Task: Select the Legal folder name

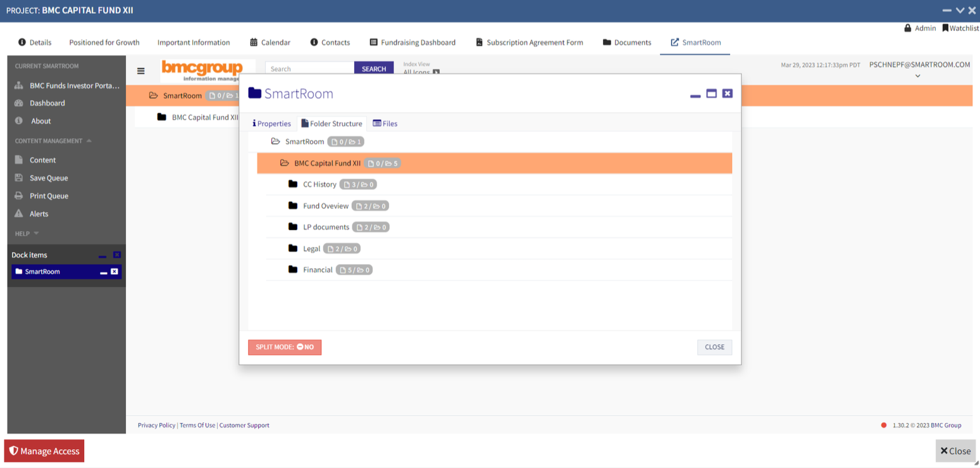Action: coord(311,249)
